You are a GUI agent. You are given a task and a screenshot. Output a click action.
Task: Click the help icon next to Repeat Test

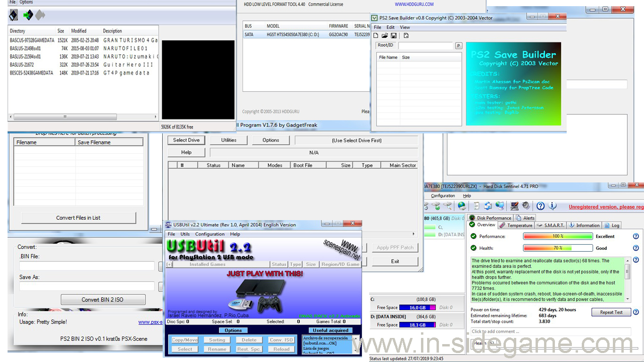(x=636, y=312)
